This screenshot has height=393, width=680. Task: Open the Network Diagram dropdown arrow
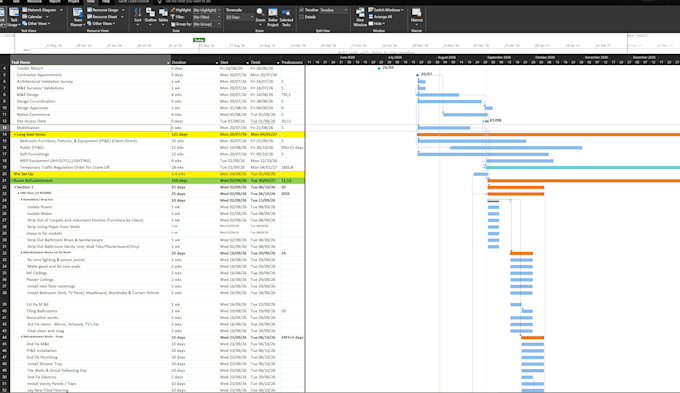[x=61, y=10]
